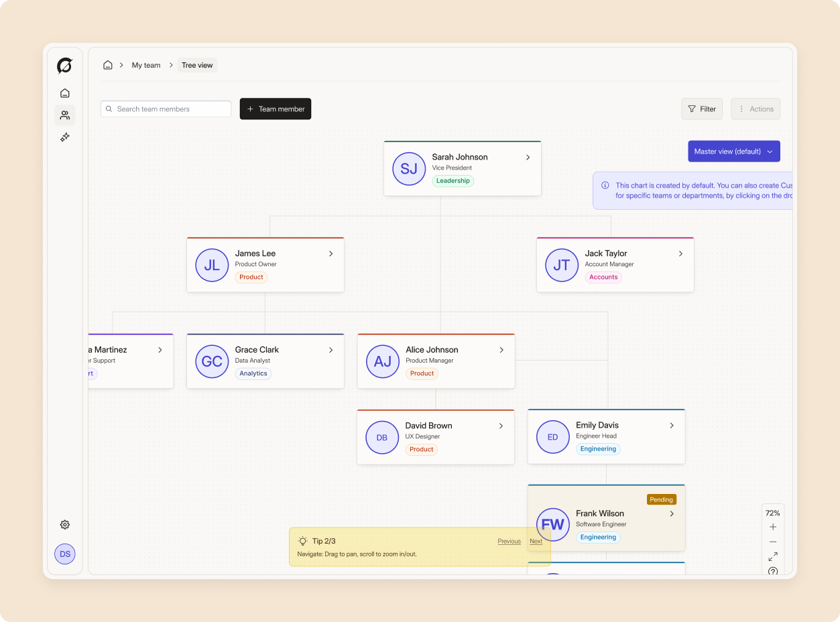Click the Settings gear in the sidebar
This screenshot has width=840, height=622.
pyautogui.click(x=64, y=524)
